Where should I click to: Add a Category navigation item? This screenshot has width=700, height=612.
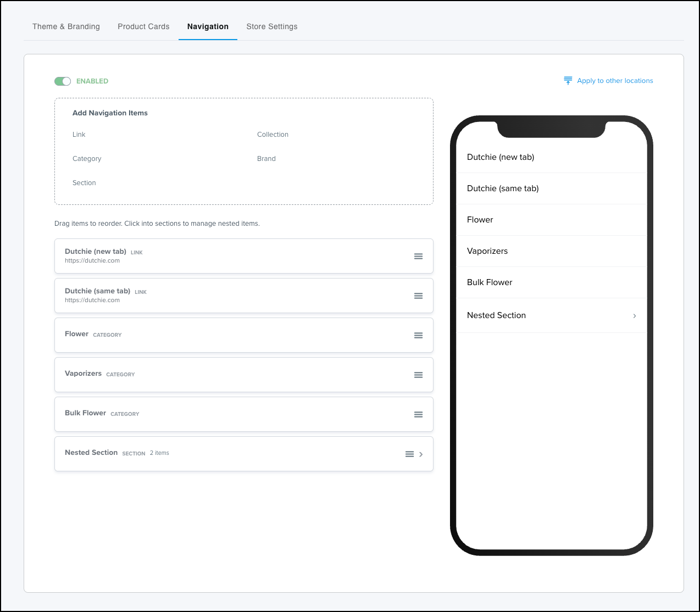point(87,159)
